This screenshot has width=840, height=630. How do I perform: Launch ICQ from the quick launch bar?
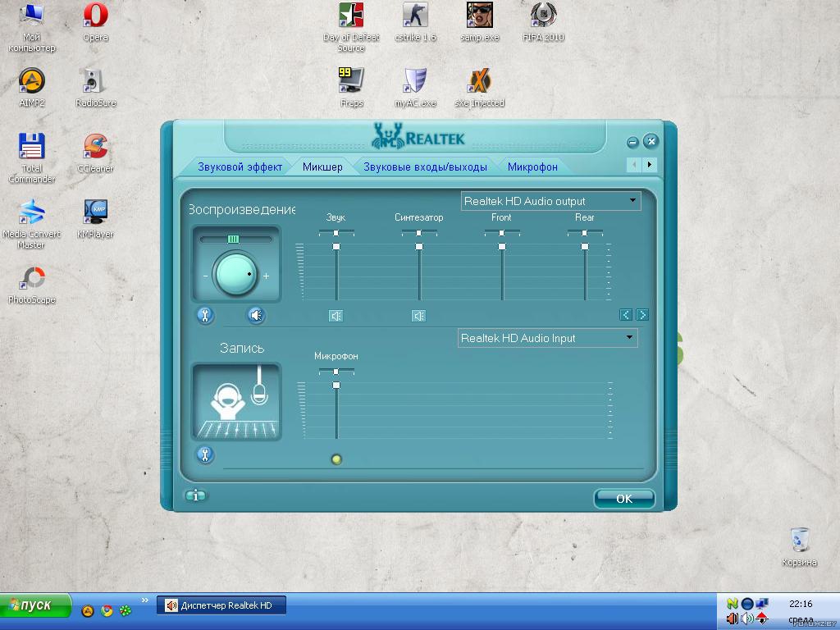pos(126,610)
